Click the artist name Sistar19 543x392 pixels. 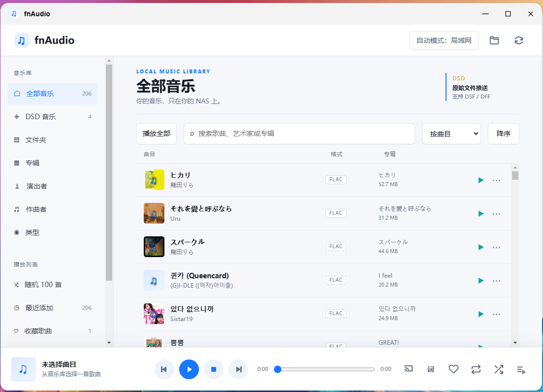pos(182,319)
